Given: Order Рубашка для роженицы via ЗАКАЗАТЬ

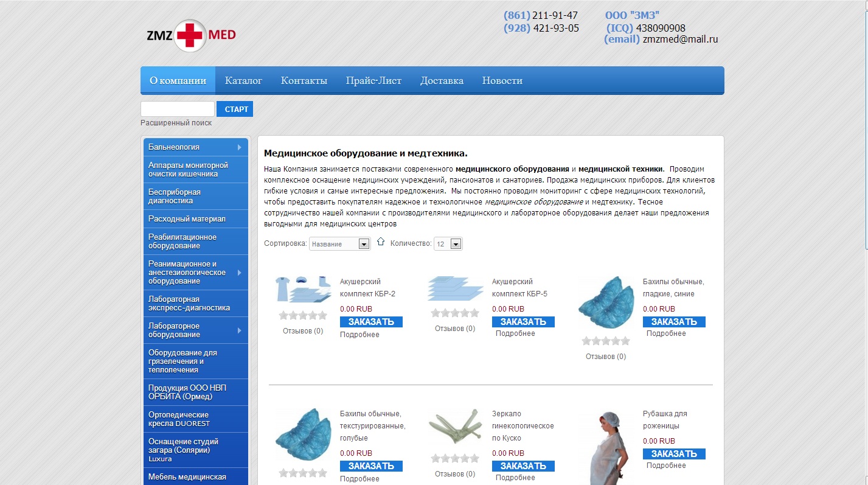Looking at the screenshot, I should click(674, 454).
